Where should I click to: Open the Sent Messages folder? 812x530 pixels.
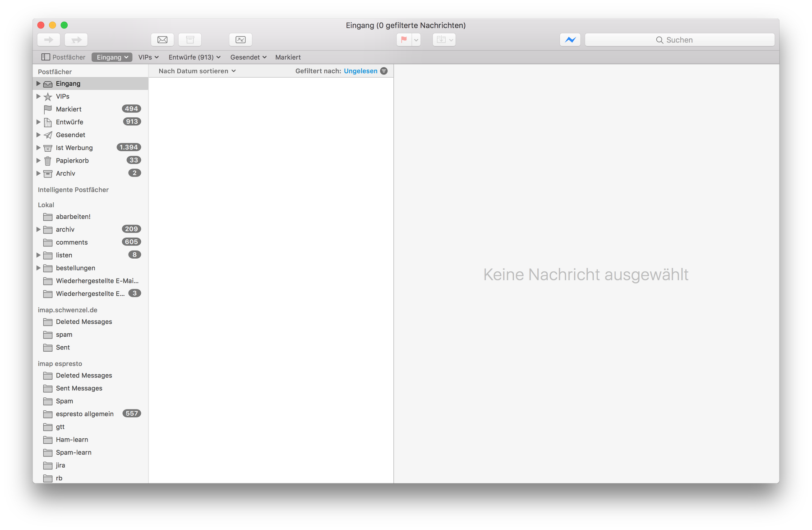[90, 388]
